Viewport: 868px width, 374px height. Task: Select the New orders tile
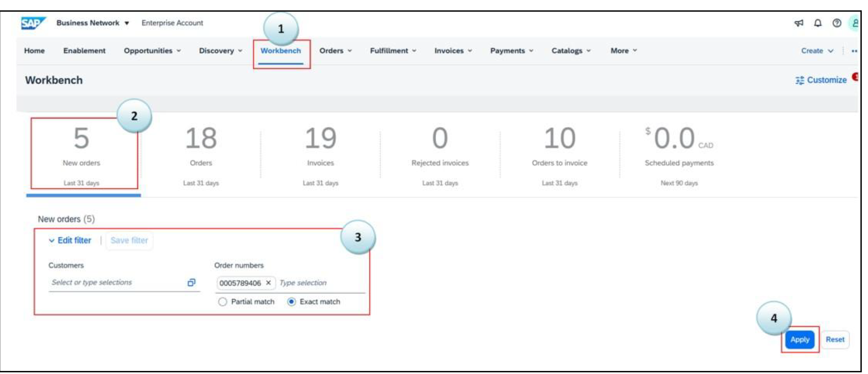[82, 154]
